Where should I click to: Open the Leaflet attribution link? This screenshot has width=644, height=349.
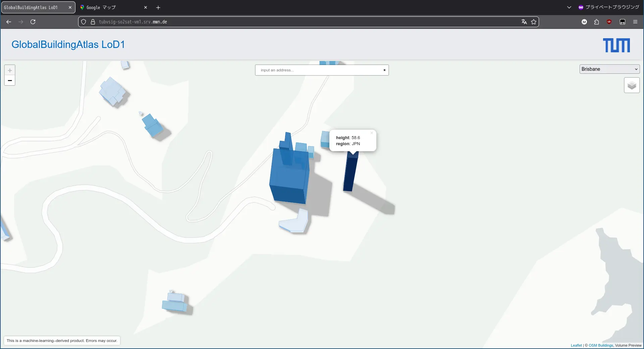(x=576, y=345)
